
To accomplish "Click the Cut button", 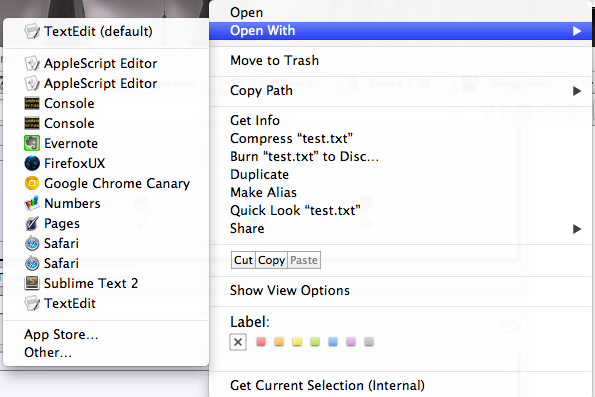I will click(243, 260).
